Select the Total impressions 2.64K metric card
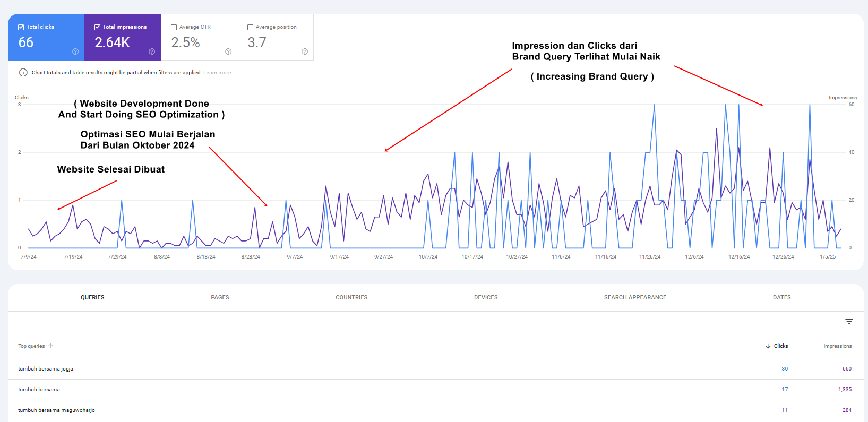 pyautogui.click(x=123, y=37)
